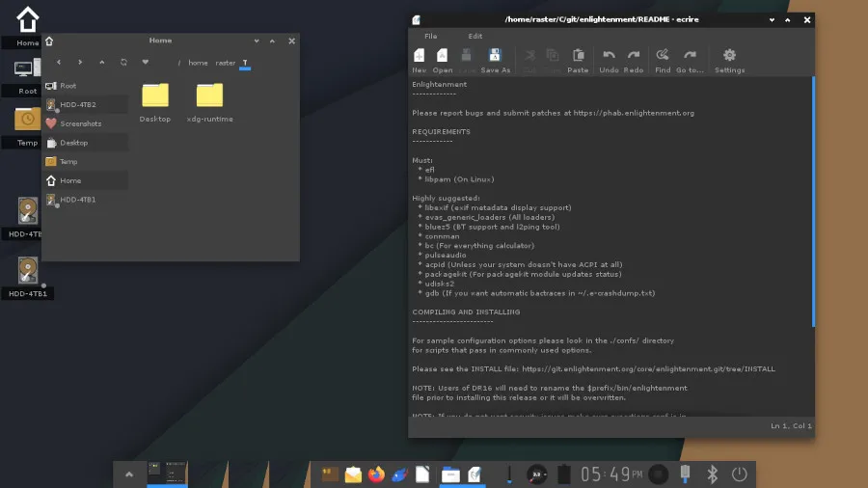Paste clipboard using the Paste icon
868x488 pixels.
click(x=578, y=57)
